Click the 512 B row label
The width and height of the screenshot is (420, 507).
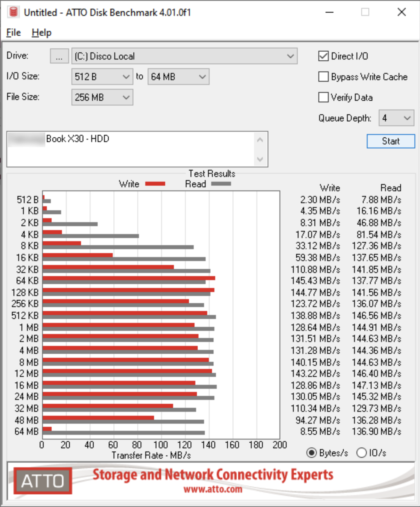click(27, 200)
